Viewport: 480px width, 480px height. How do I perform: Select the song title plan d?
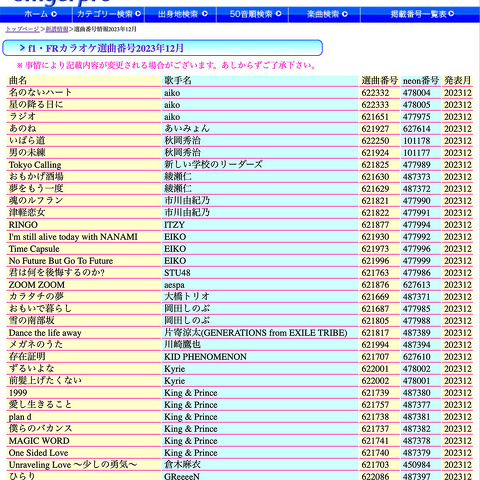20,417
